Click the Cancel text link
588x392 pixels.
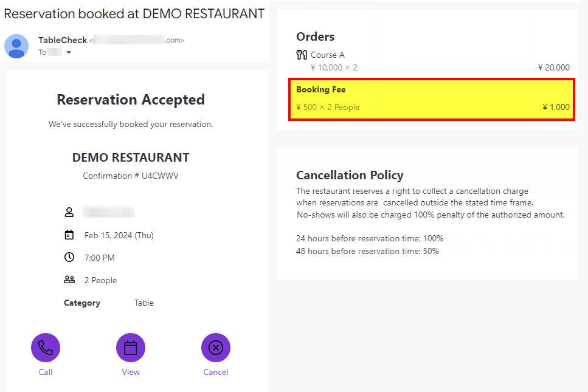point(216,372)
